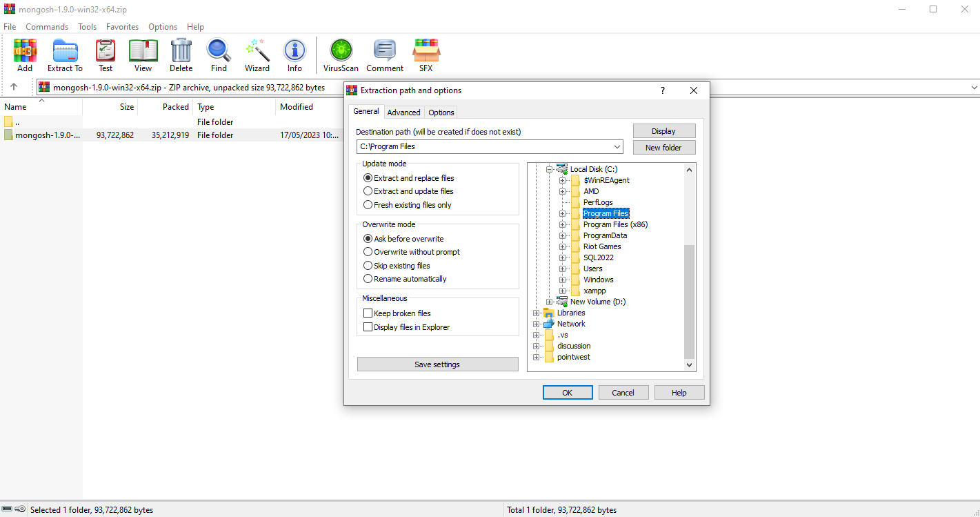Open the Find magnifier icon
Screen dimensions: 980x517
pos(219,50)
